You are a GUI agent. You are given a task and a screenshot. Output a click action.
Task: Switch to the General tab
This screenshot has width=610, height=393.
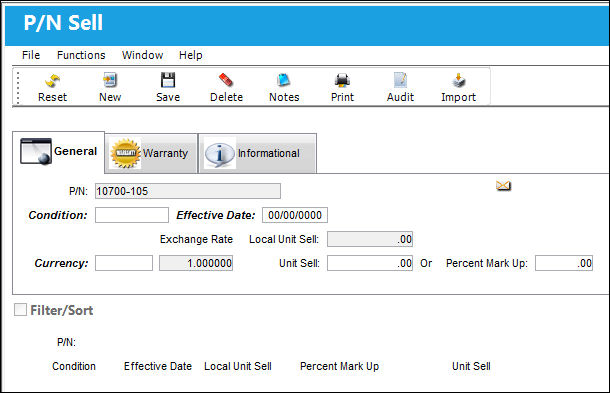coord(59,151)
